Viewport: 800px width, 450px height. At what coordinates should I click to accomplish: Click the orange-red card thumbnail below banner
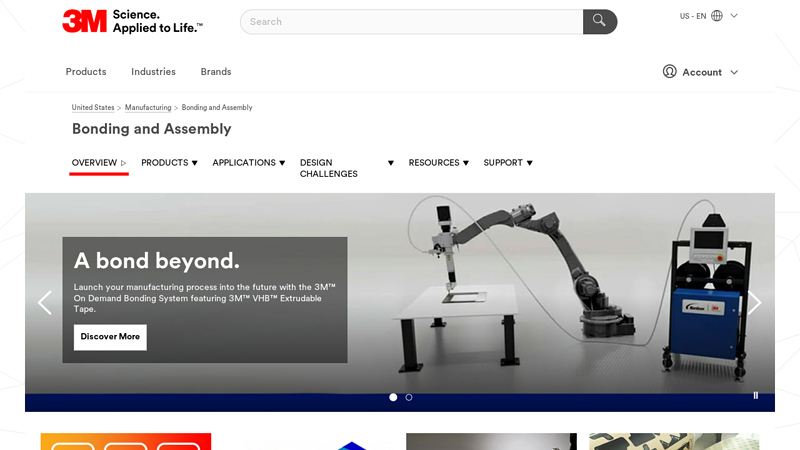coord(126,441)
